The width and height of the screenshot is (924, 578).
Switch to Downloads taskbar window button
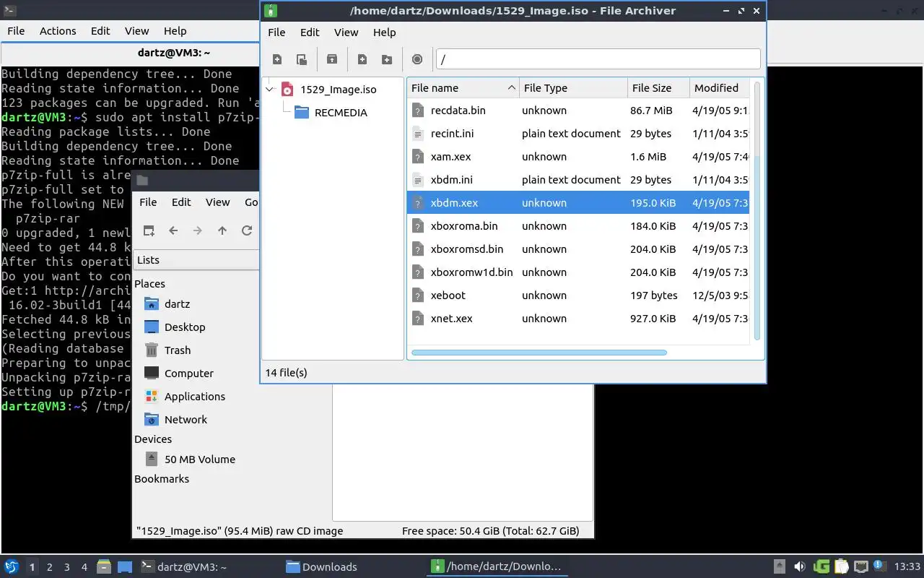[x=351, y=567]
